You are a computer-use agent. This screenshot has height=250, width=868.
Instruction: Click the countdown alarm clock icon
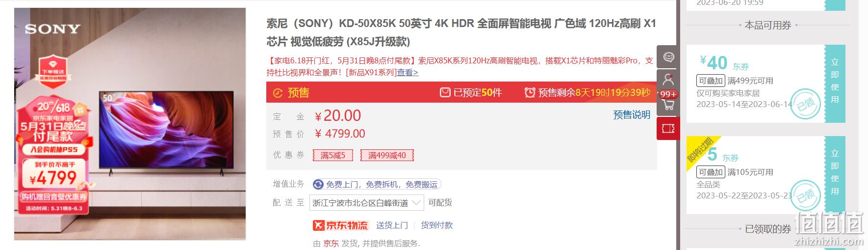tap(530, 92)
